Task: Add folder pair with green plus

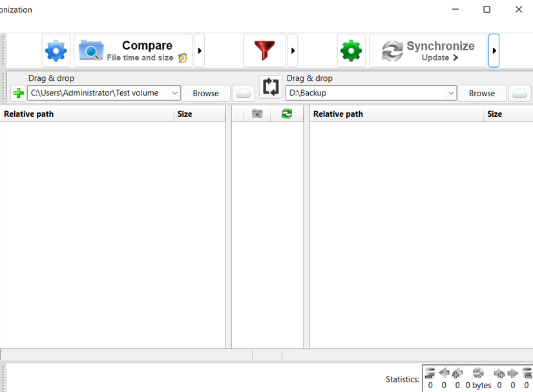Action: [x=18, y=93]
